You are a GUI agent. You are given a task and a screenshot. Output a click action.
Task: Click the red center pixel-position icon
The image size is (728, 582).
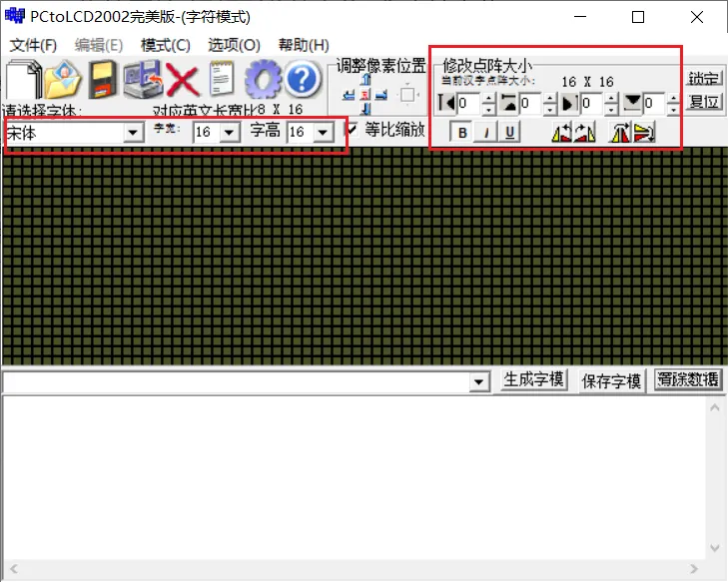tap(365, 95)
